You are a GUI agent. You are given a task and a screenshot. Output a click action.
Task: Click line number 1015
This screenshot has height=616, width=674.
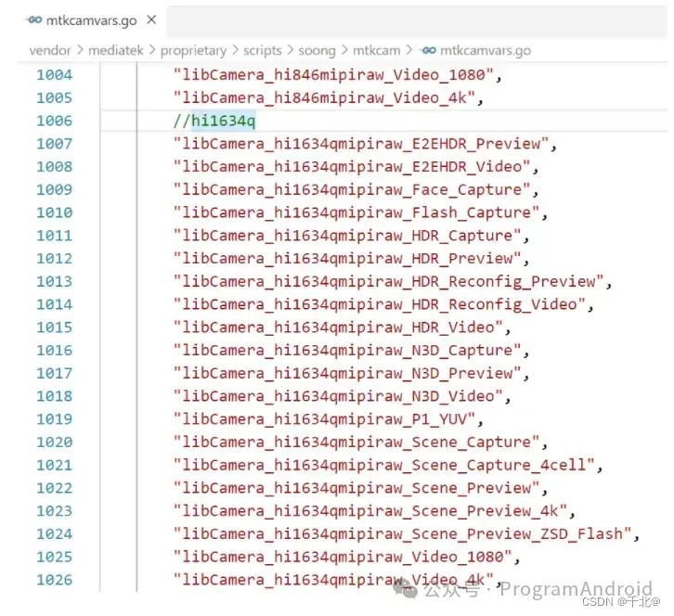point(54,327)
